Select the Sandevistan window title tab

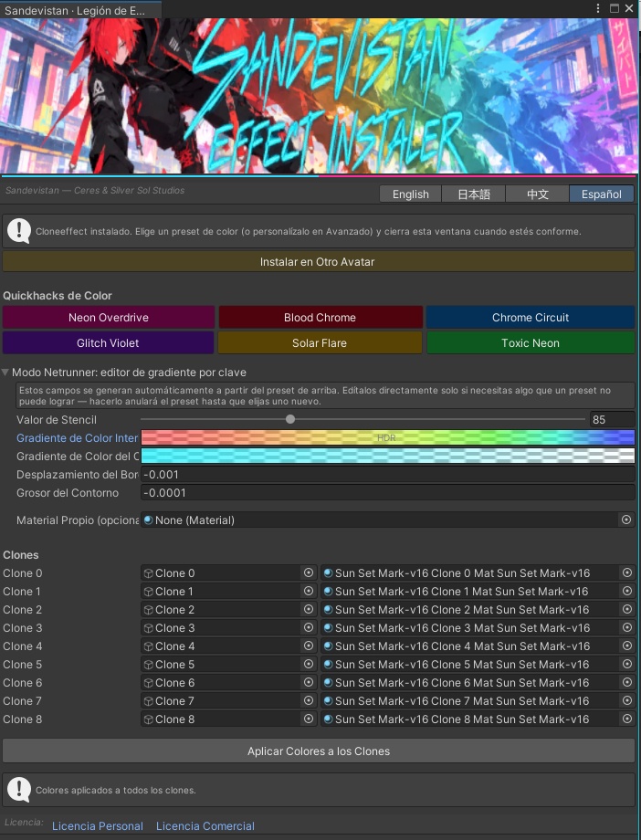point(80,10)
